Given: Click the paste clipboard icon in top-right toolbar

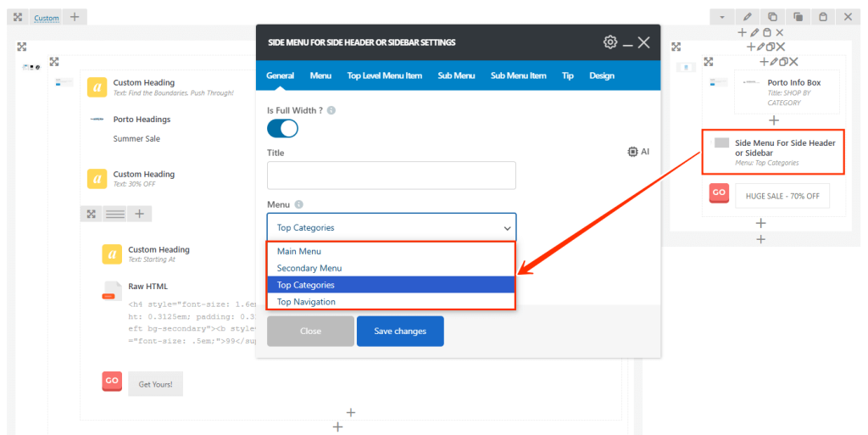Looking at the screenshot, I should 822,16.
